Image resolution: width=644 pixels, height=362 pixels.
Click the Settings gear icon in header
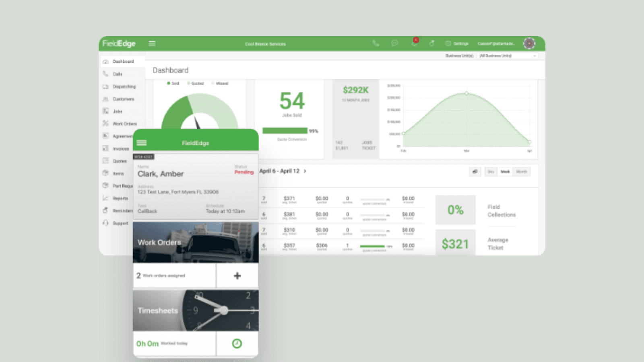click(x=448, y=43)
